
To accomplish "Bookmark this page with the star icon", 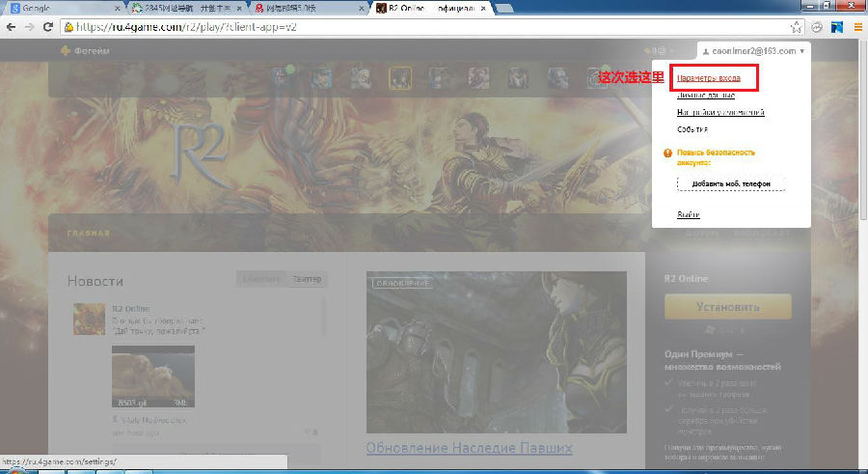I will pyautogui.click(x=798, y=28).
